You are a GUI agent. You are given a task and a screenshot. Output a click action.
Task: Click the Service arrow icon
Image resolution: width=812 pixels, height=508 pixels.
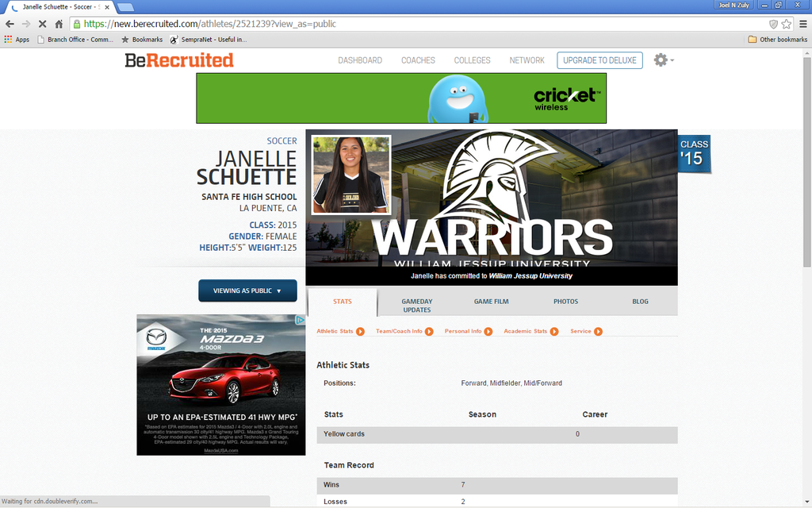coord(598,331)
